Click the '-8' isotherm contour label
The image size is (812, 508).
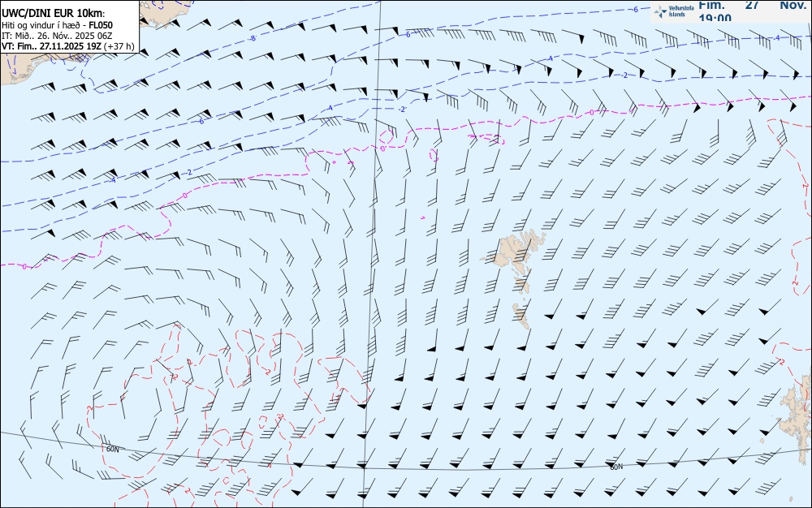click(253, 39)
